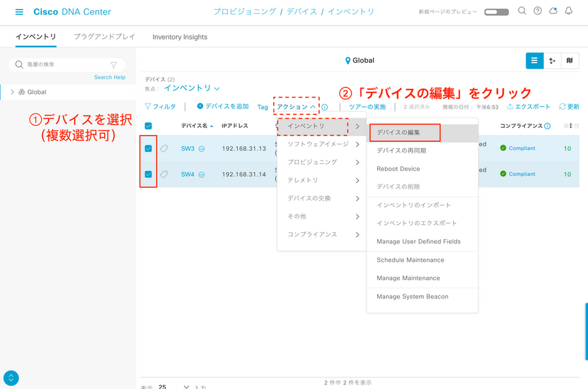The height and width of the screenshot is (389, 588).
Task: Select インベントリのエクスポート menu option
Action: (x=422, y=223)
